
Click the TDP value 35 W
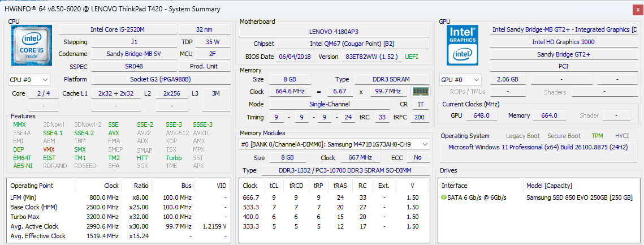coord(213,42)
